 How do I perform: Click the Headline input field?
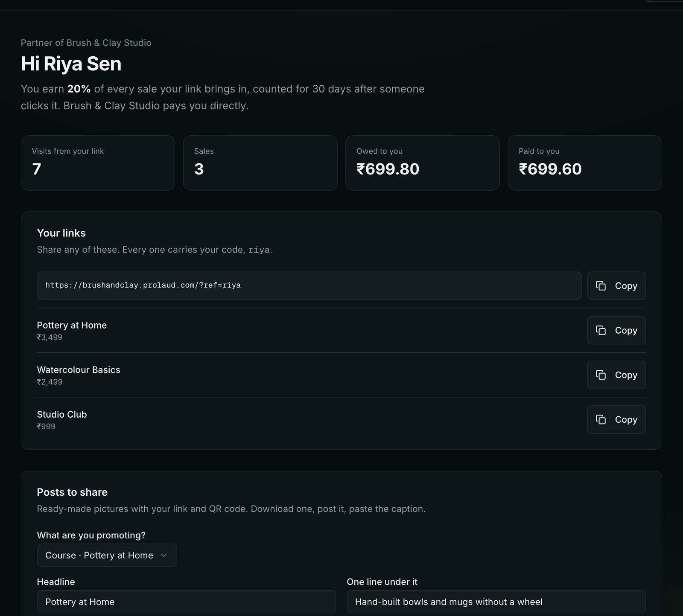click(186, 601)
